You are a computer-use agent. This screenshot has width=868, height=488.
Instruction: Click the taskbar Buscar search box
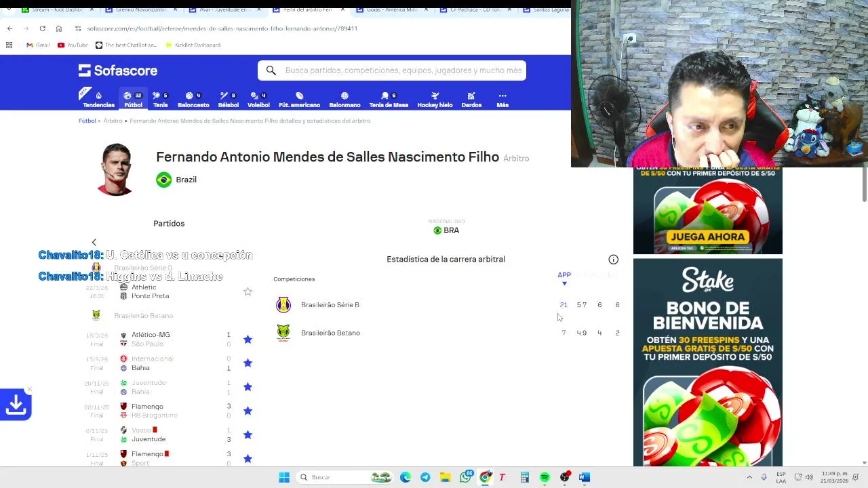point(346,477)
